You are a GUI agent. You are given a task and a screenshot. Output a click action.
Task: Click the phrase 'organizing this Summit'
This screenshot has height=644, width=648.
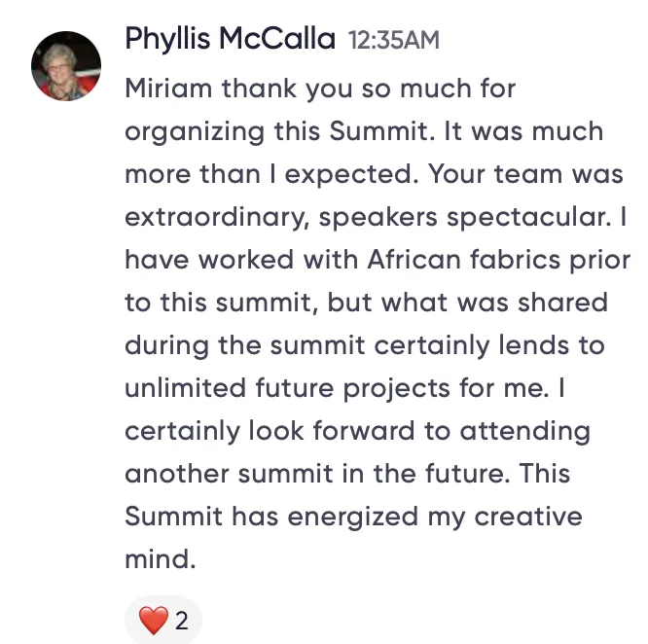pos(280,132)
